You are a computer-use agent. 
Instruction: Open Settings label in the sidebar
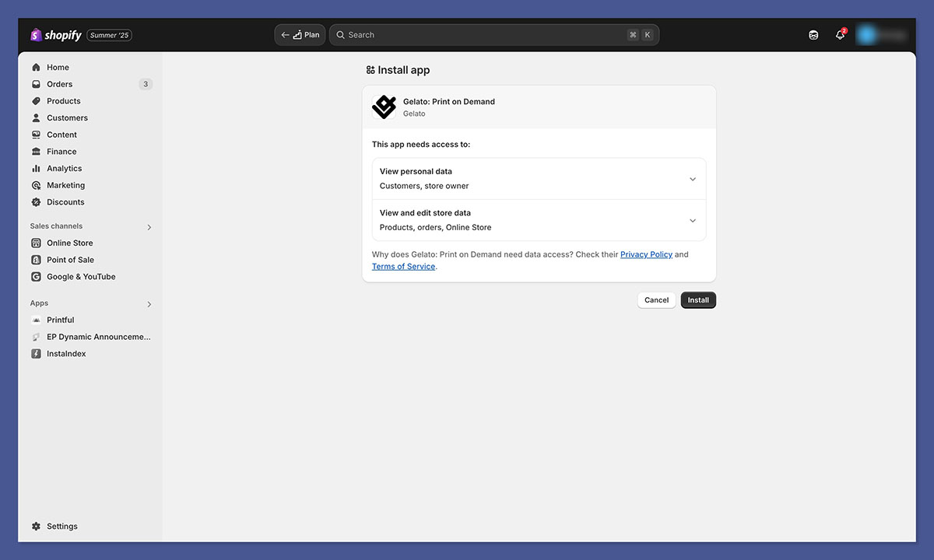pos(62,527)
